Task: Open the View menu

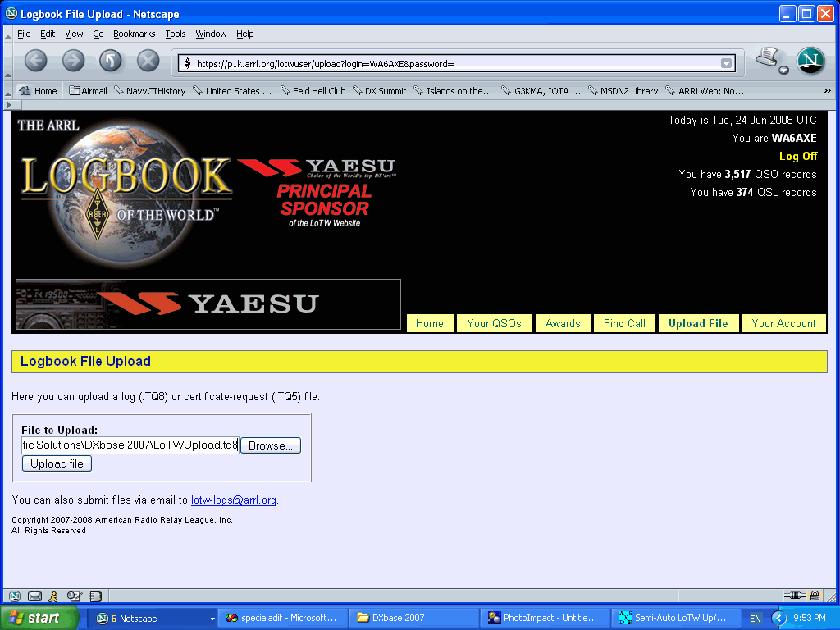Action: click(74, 34)
